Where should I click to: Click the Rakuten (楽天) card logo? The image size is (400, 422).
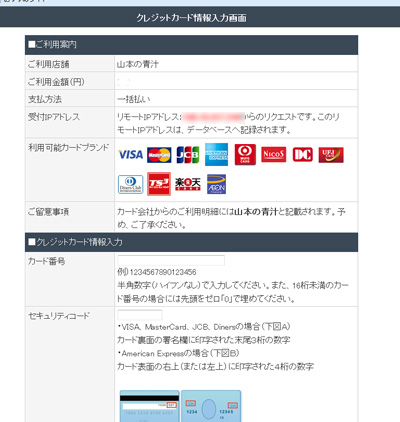point(188,184)
